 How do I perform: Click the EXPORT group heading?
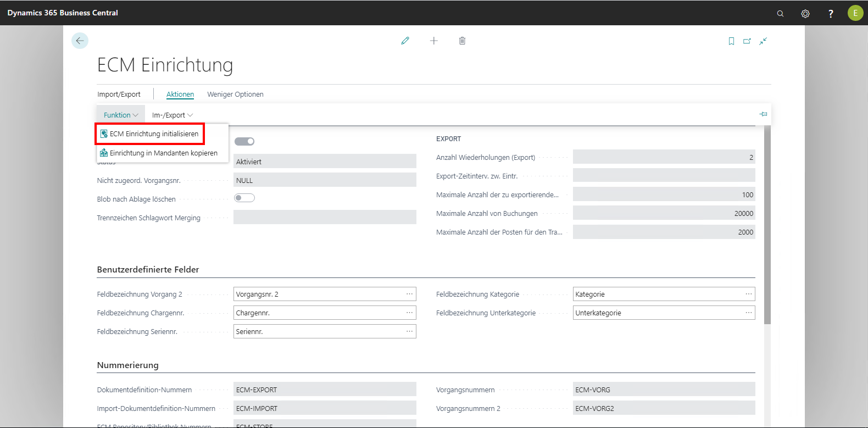(x=448, y=139)
